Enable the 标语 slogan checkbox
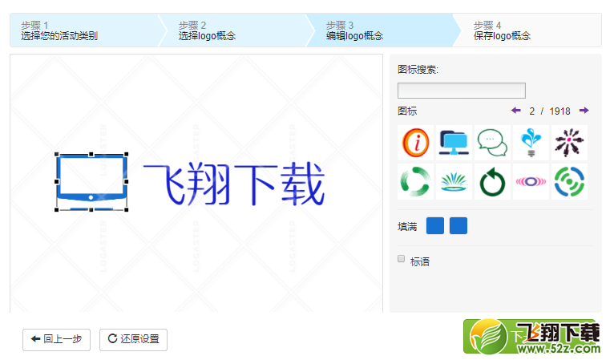Viewport: 610px width, 364px height. (401, 259)
